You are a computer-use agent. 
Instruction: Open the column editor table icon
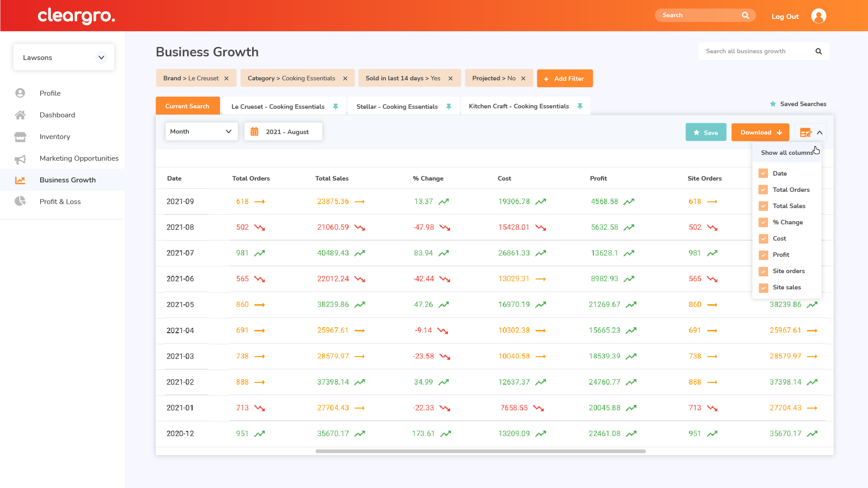pyautogui.click(x=805, y=133)
